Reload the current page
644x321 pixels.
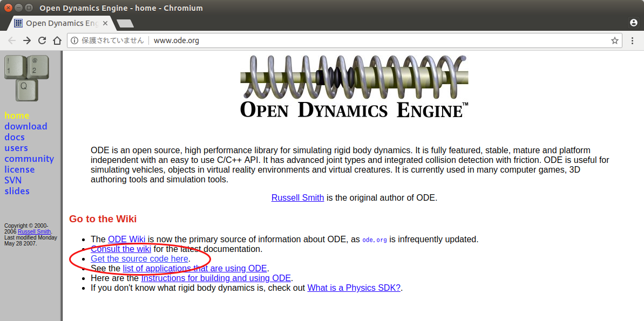(42, 40)
